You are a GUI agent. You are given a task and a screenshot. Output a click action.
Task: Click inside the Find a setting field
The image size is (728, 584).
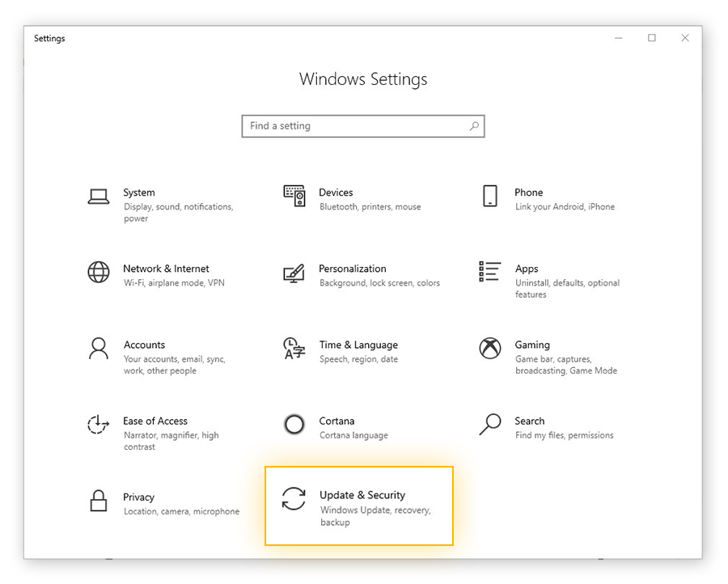pyautogui.click(x=356, y=126)
